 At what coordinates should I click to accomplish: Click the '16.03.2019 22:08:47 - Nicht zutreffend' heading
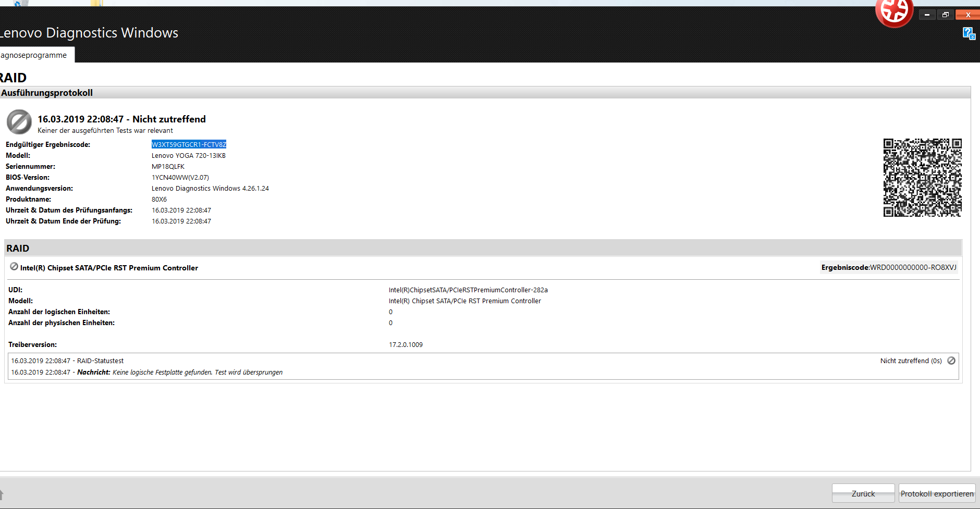(x=121, y=119)
